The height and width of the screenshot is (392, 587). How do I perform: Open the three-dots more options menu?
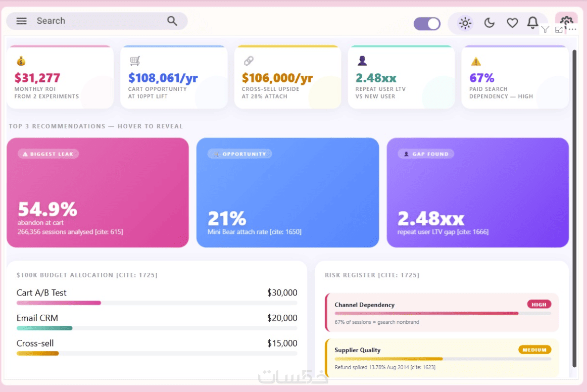(x=572, y=29)
